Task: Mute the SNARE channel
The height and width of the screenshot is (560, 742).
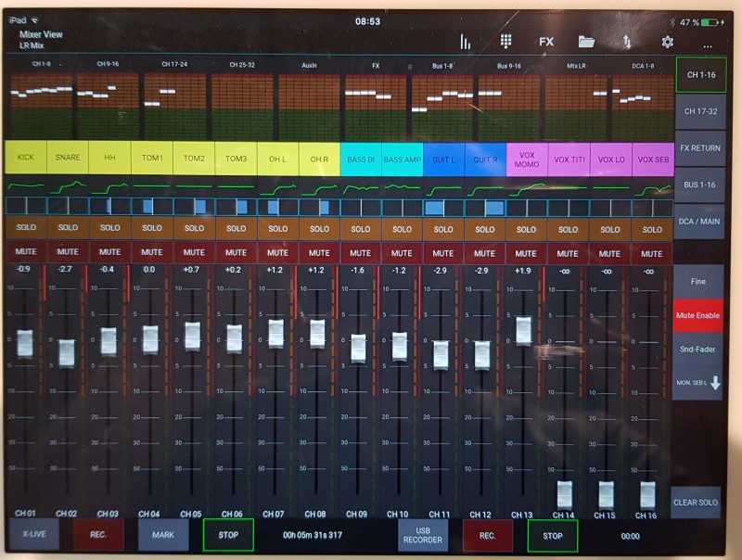Action: [68, 252]
